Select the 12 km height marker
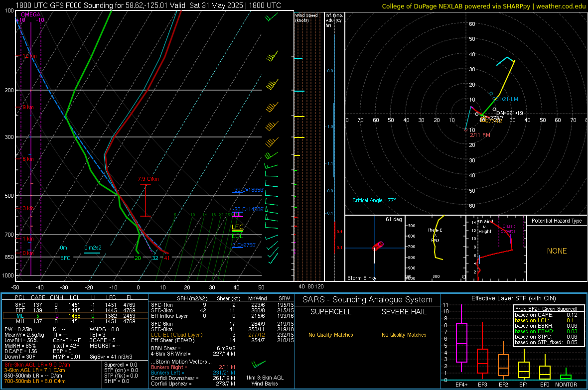The height and width of the screenshot is (390, 588). point(30,56)
